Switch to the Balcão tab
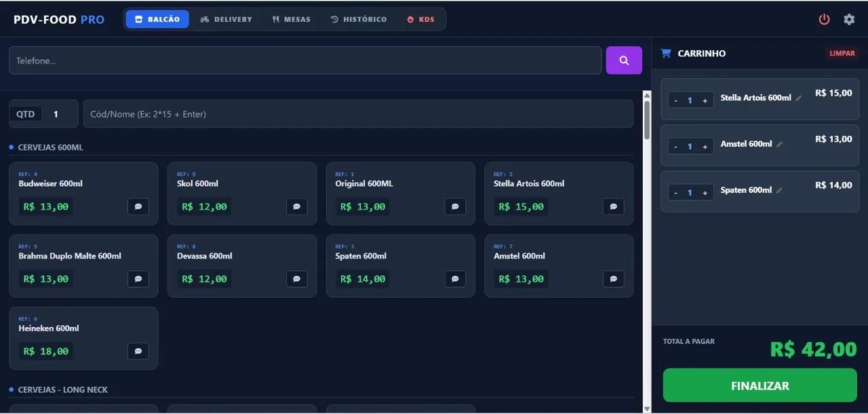The image size is (868, 414). coord(157,19)
